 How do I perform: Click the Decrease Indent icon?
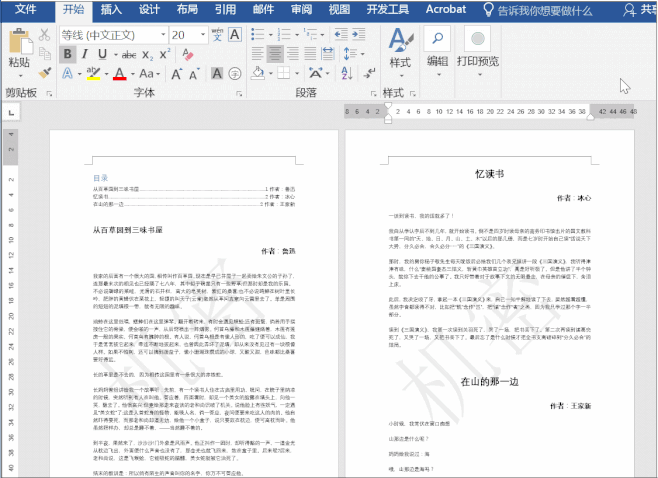click(341, 34)
